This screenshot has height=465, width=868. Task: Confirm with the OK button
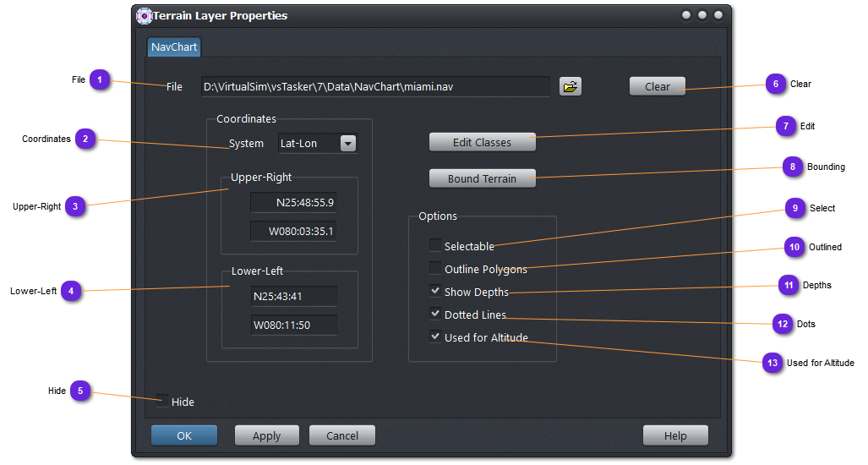point(184,435)
